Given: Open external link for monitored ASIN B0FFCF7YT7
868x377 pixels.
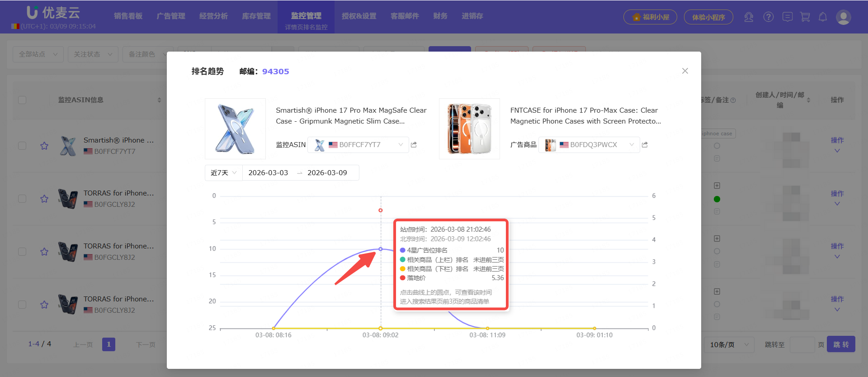Looking at the screenshot, I should click(414, 145).
